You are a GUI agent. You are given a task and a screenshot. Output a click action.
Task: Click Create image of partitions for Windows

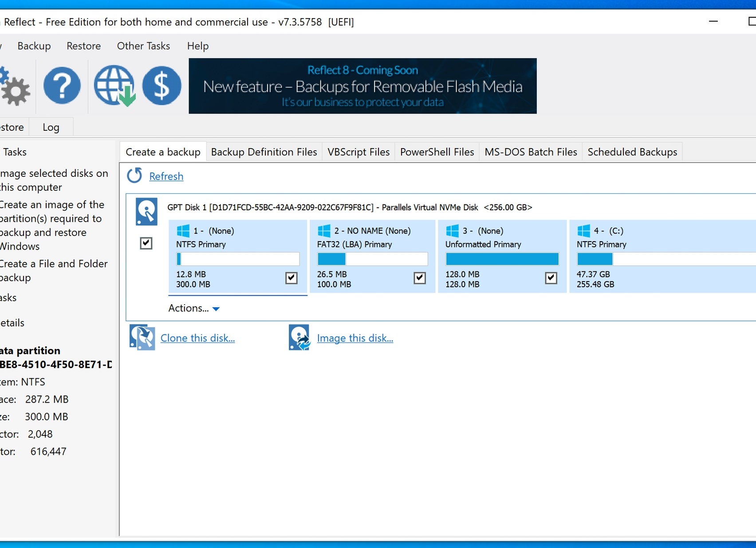[52, 225]
